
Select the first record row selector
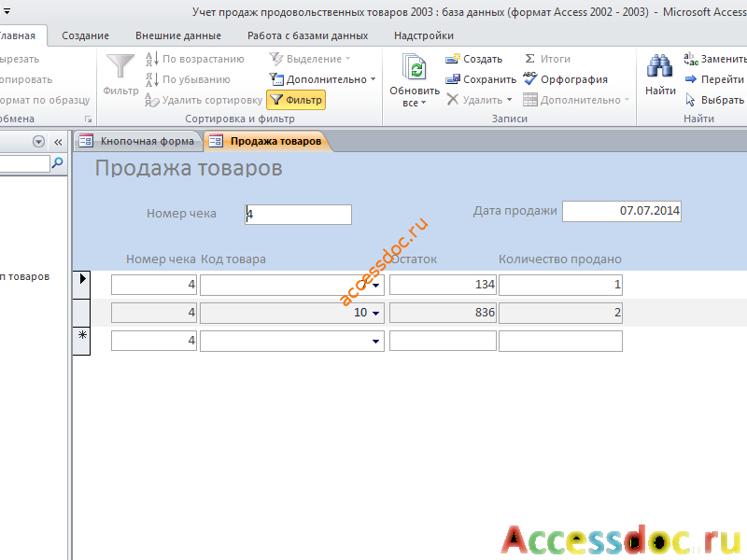click(x=81, y=285)
